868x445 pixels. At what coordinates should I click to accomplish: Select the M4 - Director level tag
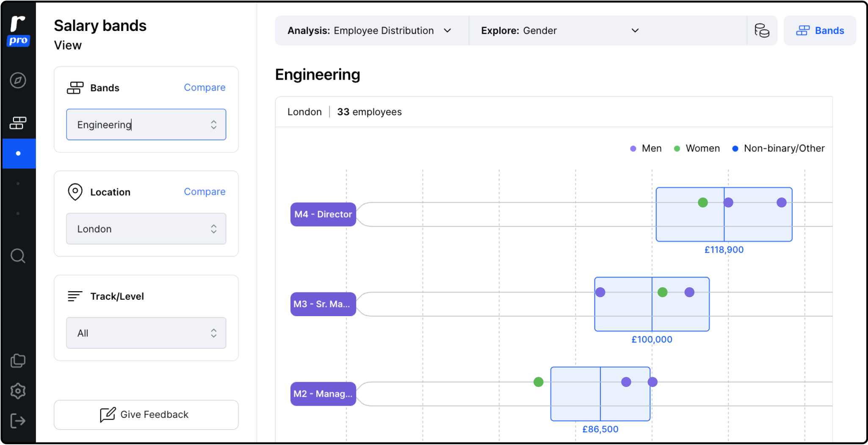pos(323,214)
